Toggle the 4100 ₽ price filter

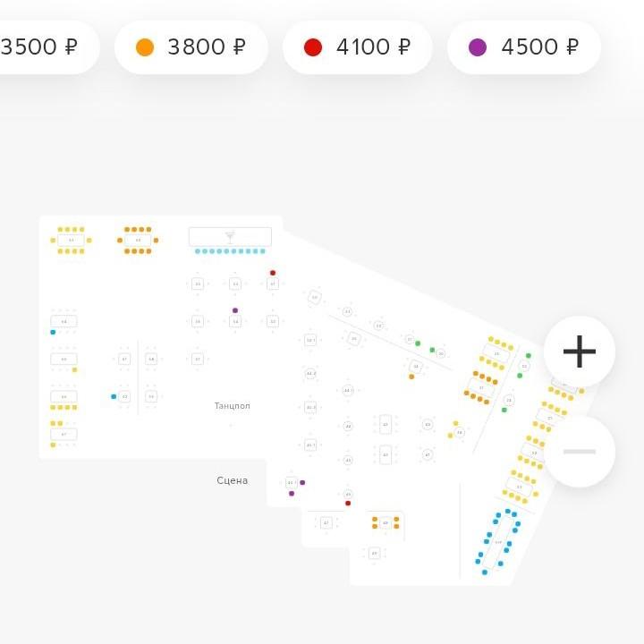pos(358,47)
